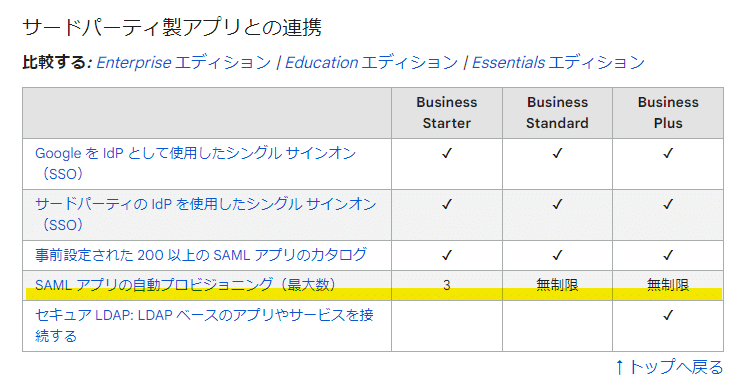
Task: Click Business Plus checkmark for SAML catalog row
Action: pyautogui.click(x=668, y=255)
